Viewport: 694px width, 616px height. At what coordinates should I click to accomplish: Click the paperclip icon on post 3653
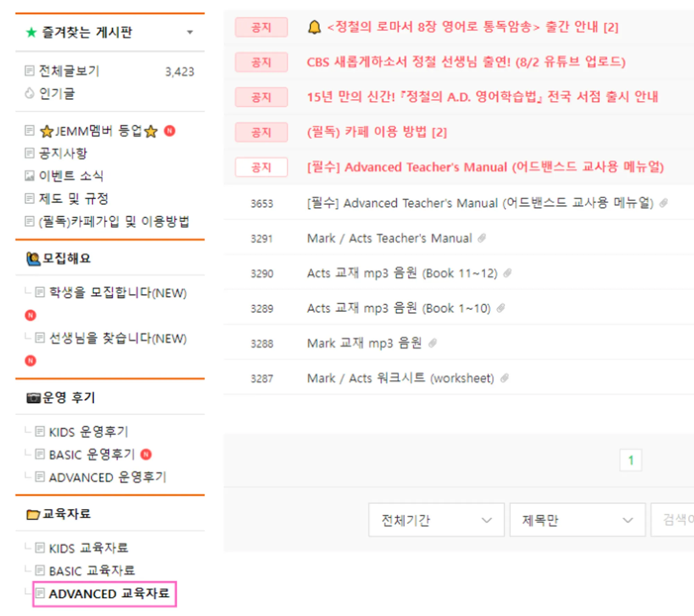pyautogui.click(x=663, y=203)
